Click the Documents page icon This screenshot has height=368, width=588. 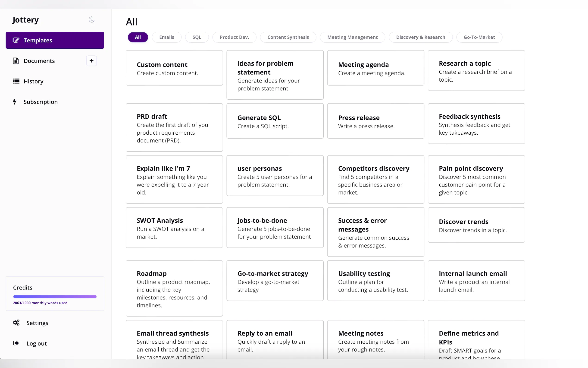pos(16,61)
